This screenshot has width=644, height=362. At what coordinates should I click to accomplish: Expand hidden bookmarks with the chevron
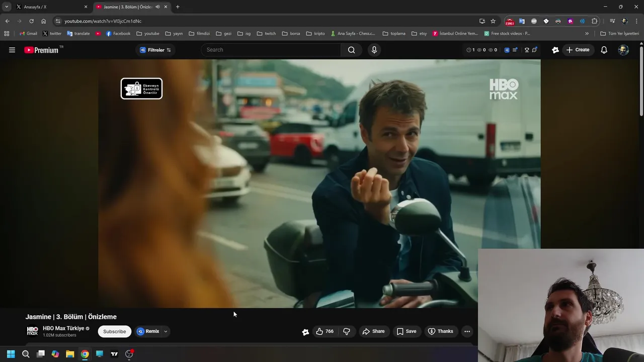pyautogui.click(x=587, y=34)
